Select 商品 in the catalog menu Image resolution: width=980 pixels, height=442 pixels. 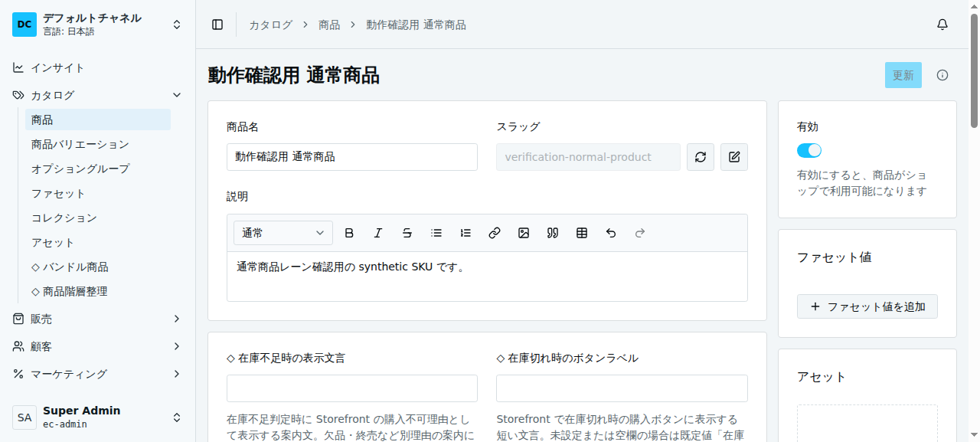[x=98, y=120]
